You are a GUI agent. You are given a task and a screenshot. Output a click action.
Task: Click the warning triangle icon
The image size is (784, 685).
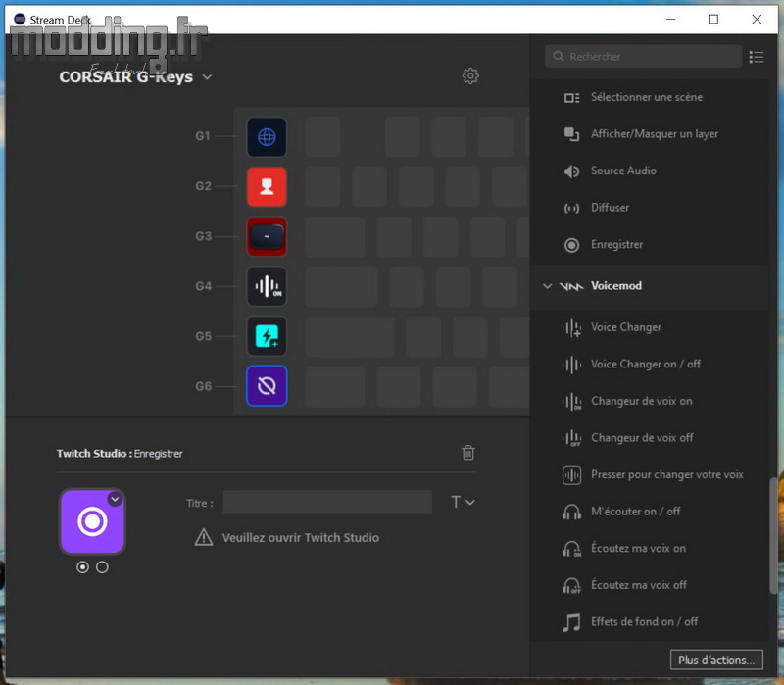[x=204, y=537]
